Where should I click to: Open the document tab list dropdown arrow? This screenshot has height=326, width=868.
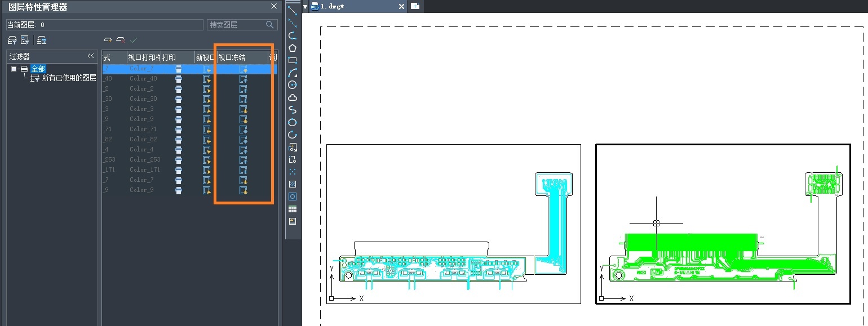click(305, 7)
